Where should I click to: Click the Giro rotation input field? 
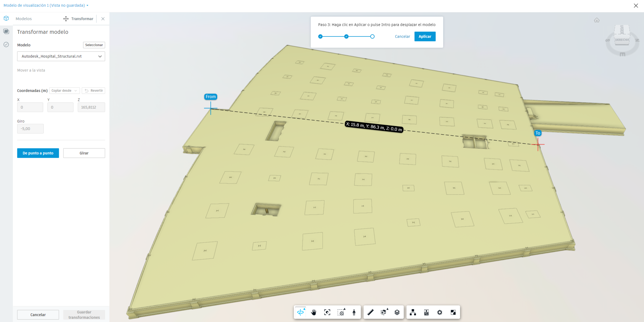click(30, 129)
